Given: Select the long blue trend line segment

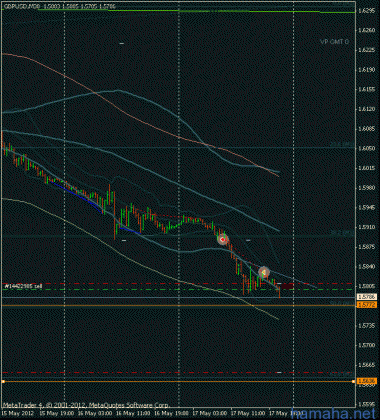Looking at the screenshot, I should pyautogui.click(x=76, y=196).
